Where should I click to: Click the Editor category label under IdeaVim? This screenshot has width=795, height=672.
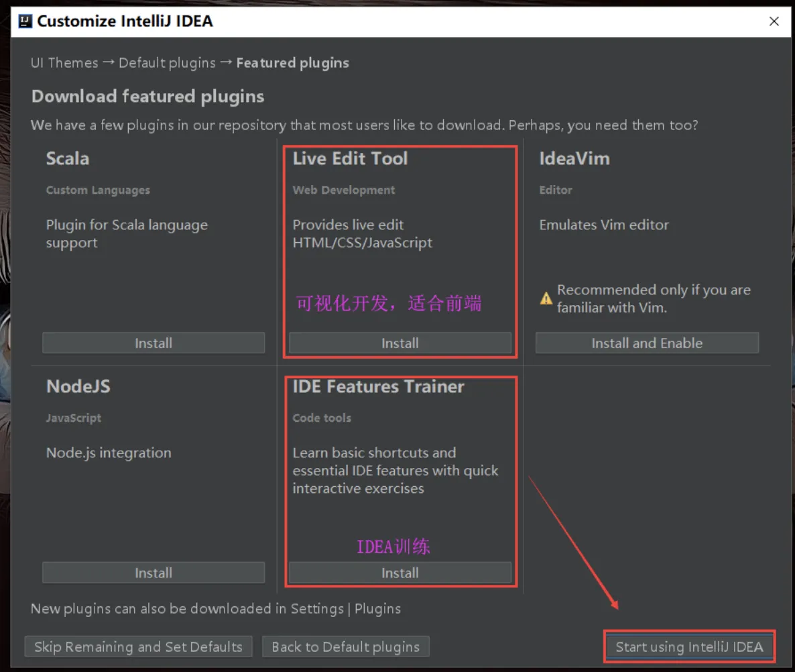click(x=556, y=190)
